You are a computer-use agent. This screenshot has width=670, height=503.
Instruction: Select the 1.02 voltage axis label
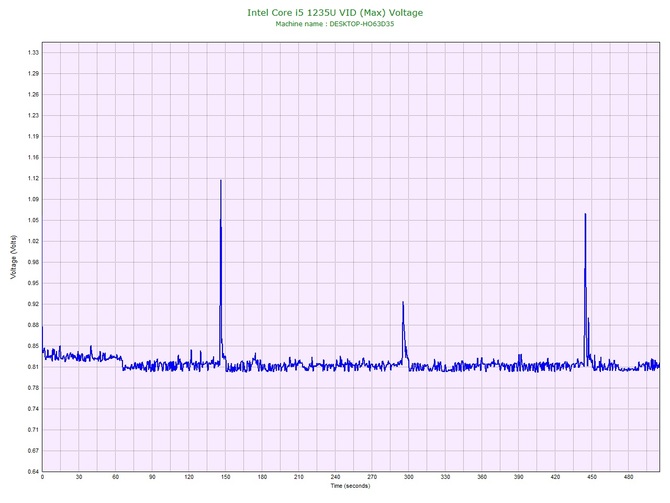pyautogui.click(x=33, y=241)
